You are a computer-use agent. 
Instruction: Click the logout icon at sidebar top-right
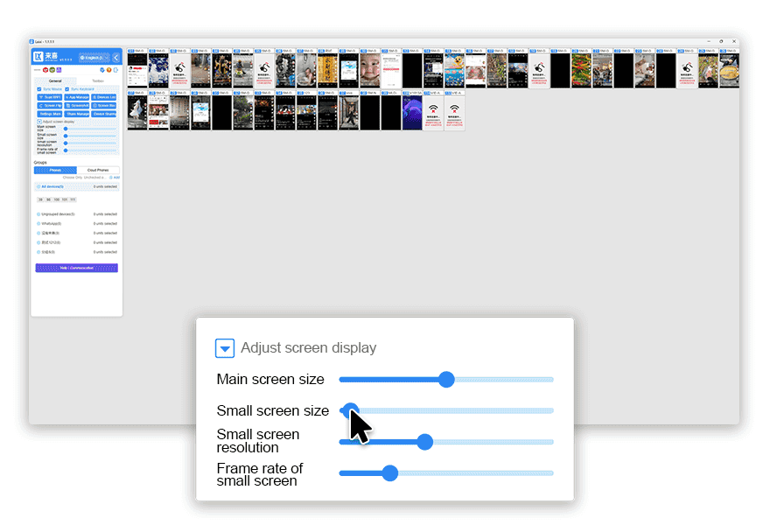[115, 69]
